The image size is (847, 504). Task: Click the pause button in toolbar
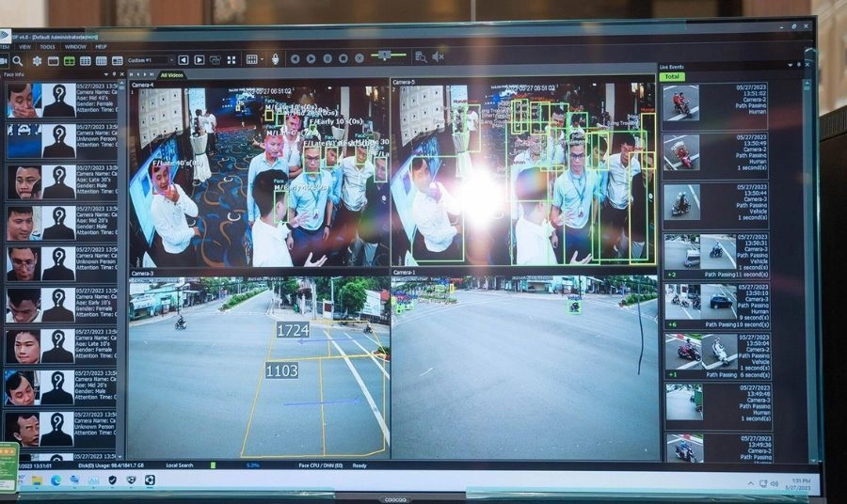(328, 58)
